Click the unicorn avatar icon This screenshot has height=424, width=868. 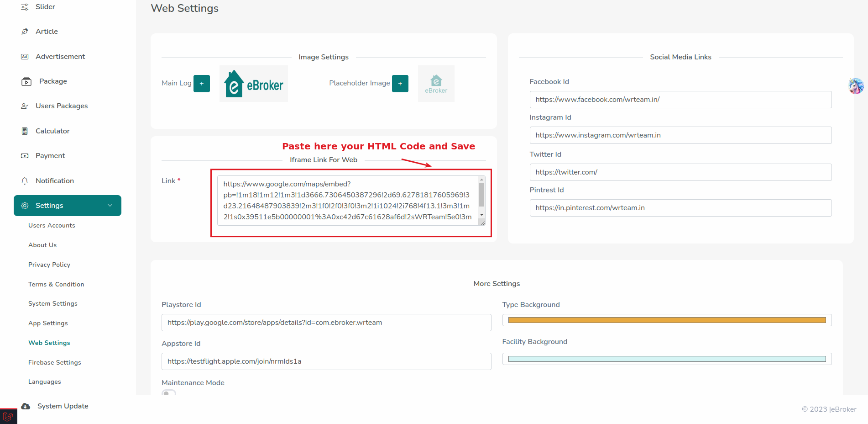856,86
